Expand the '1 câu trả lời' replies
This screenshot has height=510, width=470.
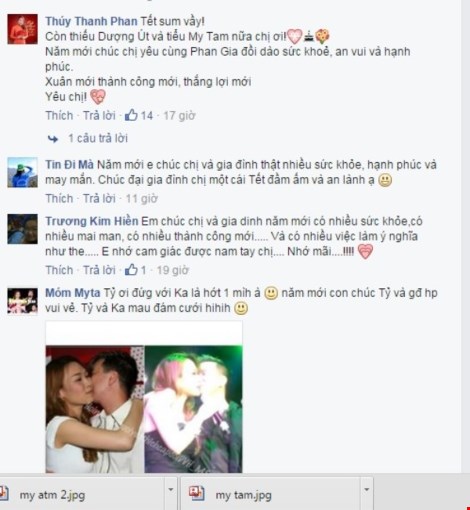(x=98, y=138)
